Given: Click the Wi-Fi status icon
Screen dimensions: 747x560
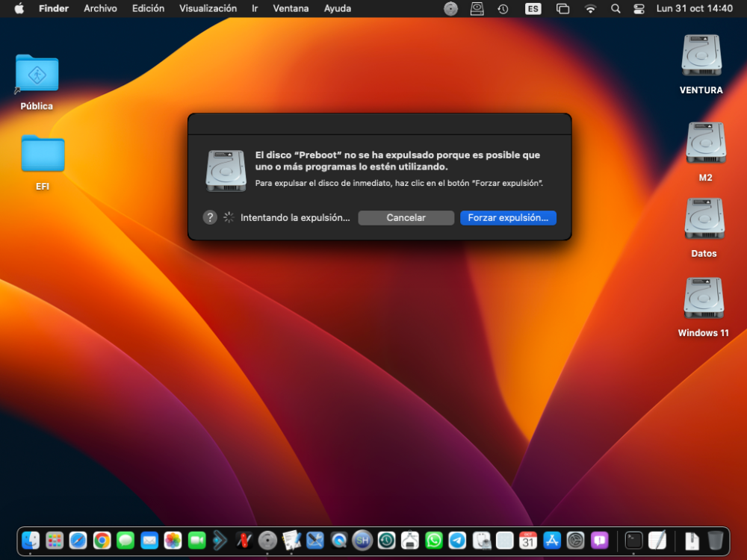Looking at the screenshot, I should tap(590, 8).
